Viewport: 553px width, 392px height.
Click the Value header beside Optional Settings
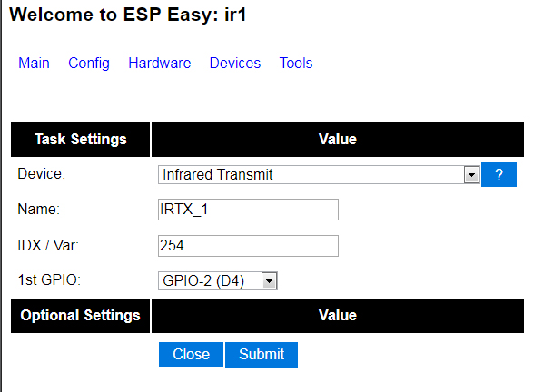coord(338,316)
